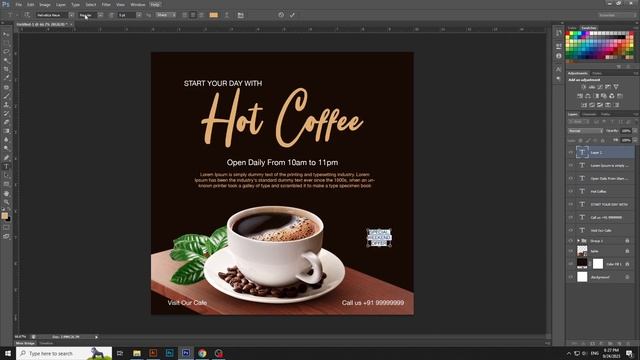Select the History Brush tool
Screen dimensions: 640x360
click(6, 113)
